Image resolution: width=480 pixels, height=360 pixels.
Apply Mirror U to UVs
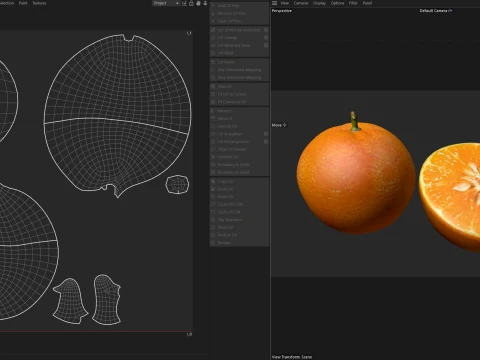coord(239,111)
